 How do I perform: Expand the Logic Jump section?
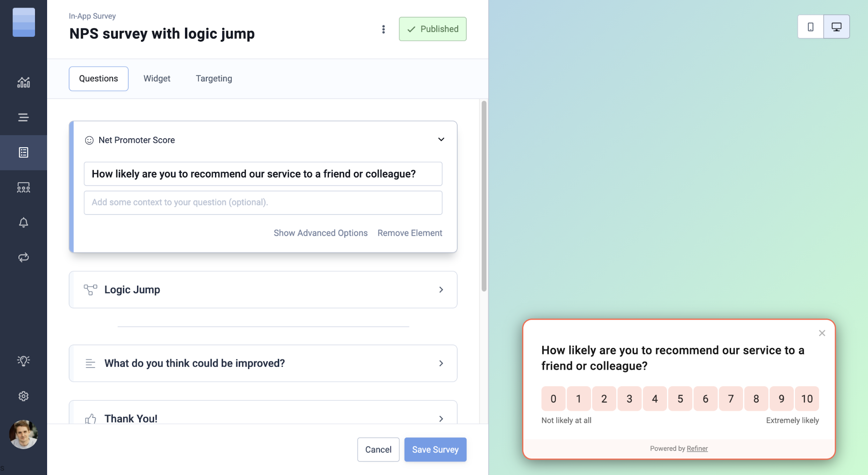point(441,290)
